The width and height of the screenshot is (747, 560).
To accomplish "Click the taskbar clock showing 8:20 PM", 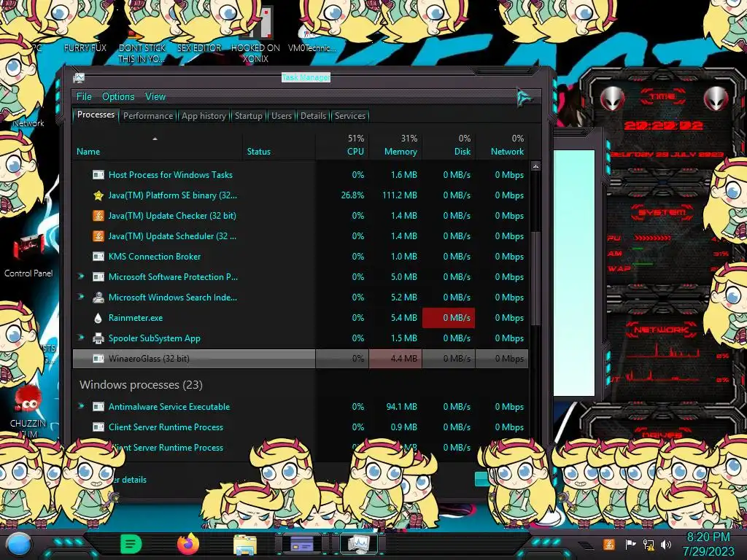I will point(708,544).
